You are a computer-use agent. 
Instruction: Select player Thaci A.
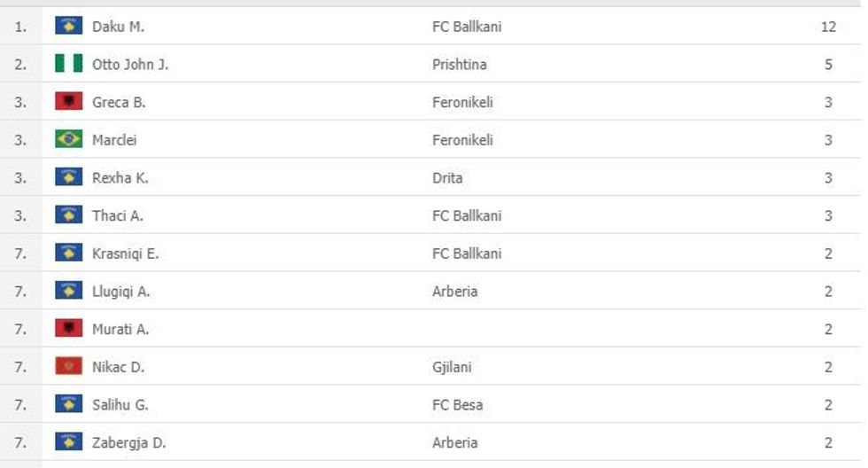[x=117, y=215]
